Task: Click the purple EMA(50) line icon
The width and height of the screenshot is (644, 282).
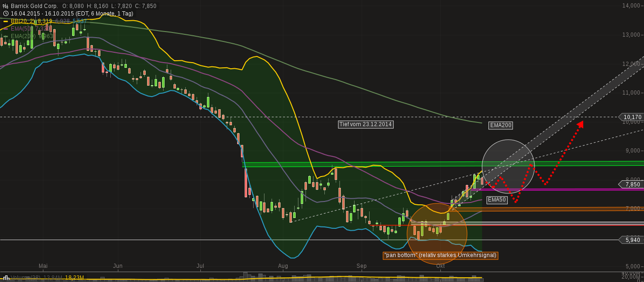Action: click(5, 29)
